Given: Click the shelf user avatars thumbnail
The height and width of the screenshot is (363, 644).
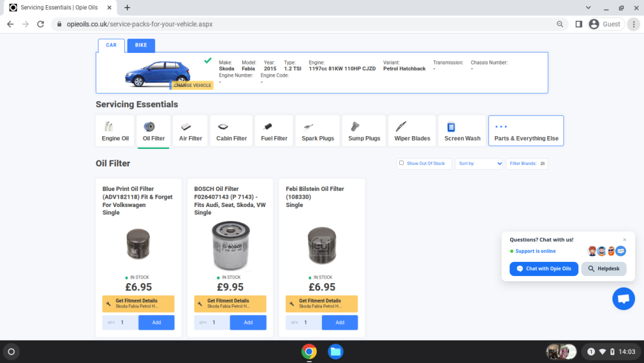Looking at the screenshot, I should click(562, 351).
